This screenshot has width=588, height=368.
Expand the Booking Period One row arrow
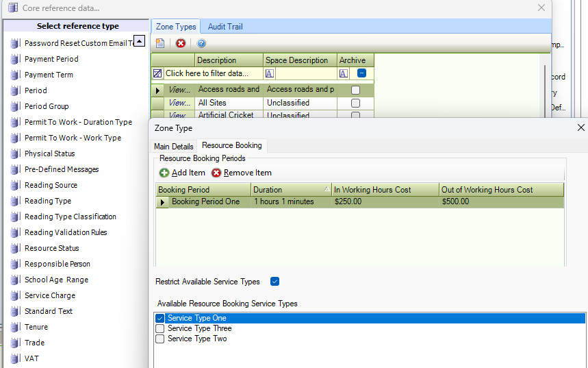point(162,202)
